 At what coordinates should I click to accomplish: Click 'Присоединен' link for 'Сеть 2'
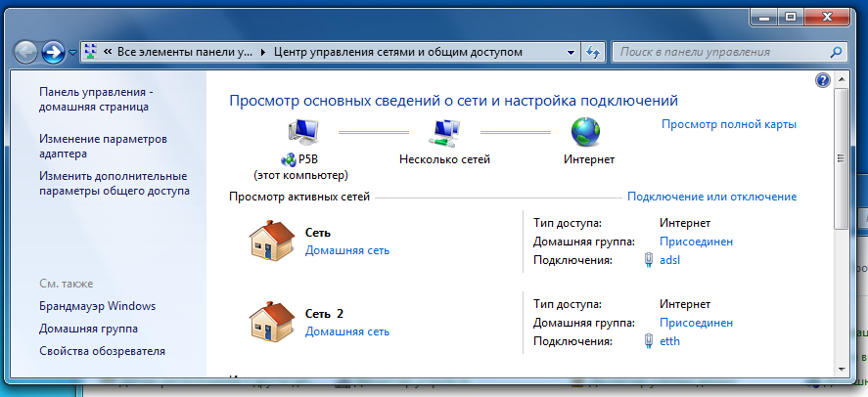[697, 323]
